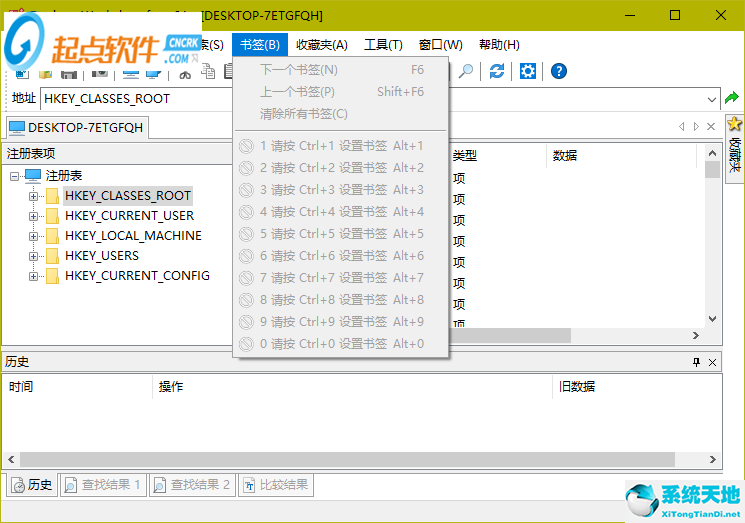Close the 历史 panel

click(712, 362)
